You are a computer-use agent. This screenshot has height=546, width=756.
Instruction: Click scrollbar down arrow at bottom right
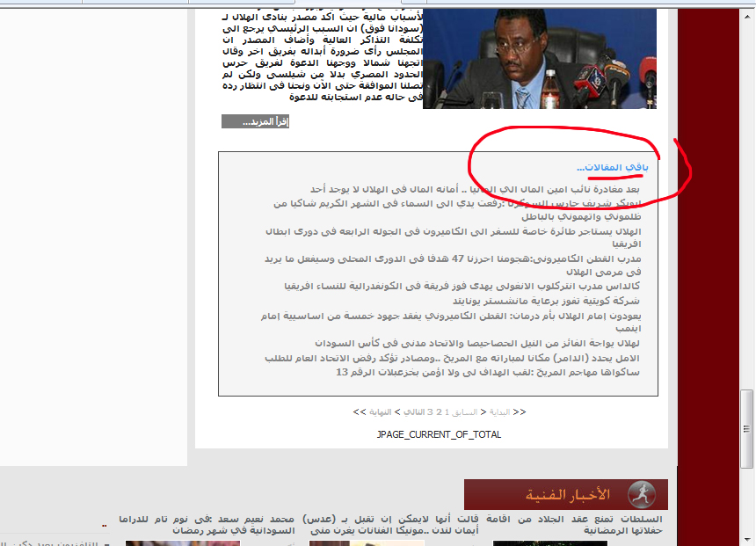coord(747,538)
